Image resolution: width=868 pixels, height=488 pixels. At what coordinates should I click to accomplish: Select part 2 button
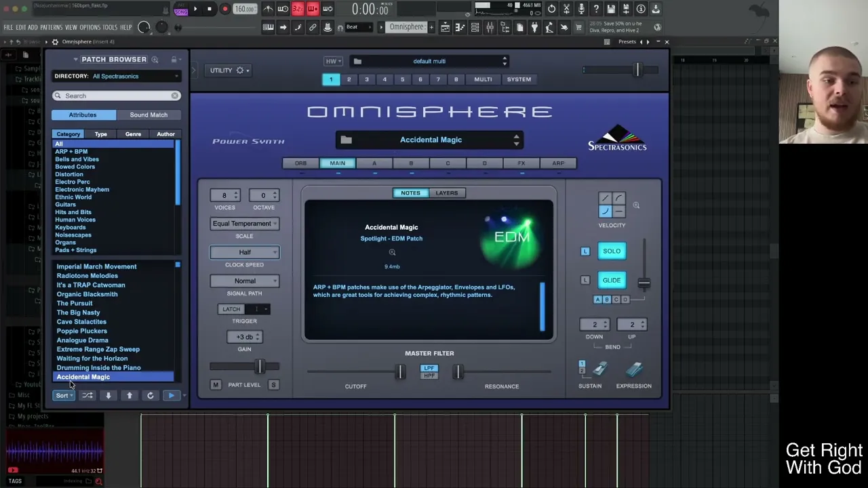tap(349, 79)
